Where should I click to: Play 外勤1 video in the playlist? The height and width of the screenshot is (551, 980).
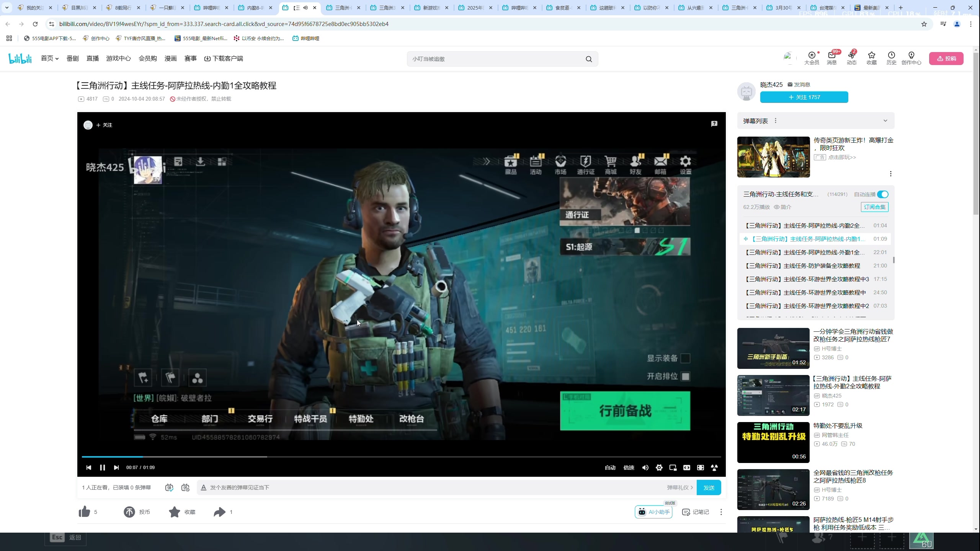[815, 252]
